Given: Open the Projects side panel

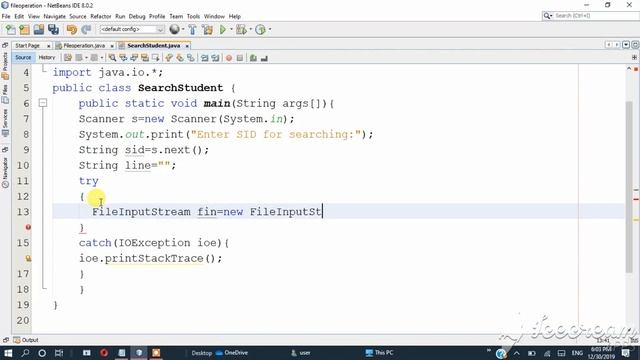Looking at the screenshot, I should tap(5, 65).
